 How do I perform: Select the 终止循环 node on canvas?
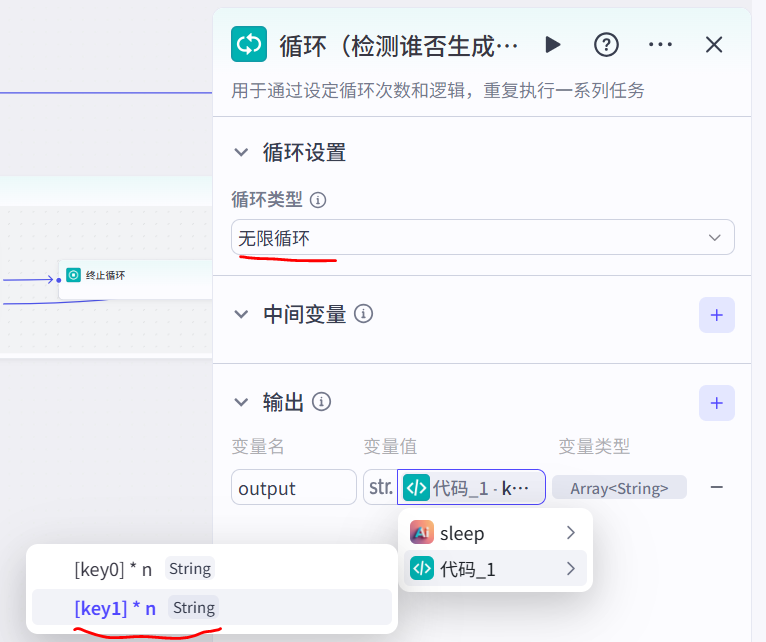point(135,279)
